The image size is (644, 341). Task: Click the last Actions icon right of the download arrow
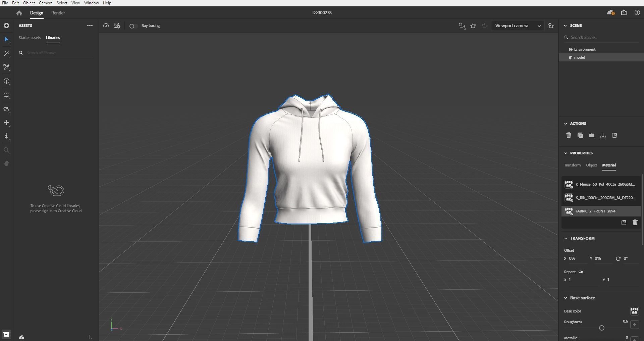[614, 135]
